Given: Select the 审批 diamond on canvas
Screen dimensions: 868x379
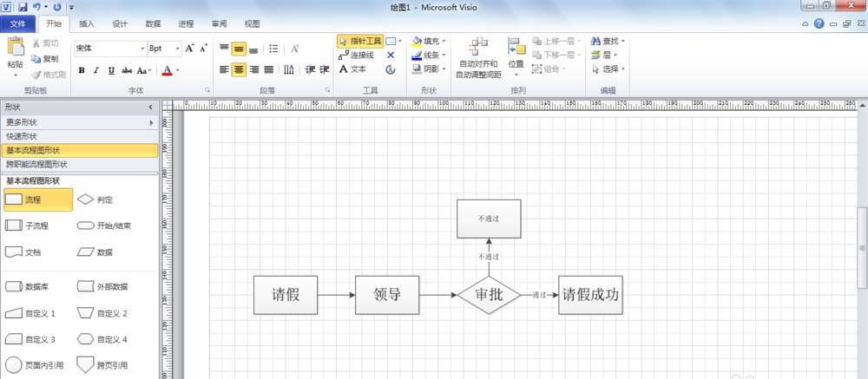Looking at the screenshot, I should pyautogui.click(x=489, y=295).
